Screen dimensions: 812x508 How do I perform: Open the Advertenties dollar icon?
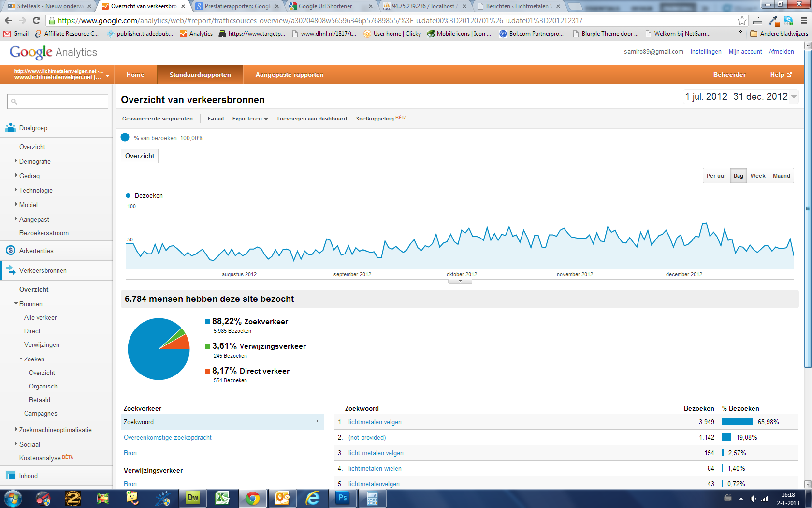click(x=11, y=251)
